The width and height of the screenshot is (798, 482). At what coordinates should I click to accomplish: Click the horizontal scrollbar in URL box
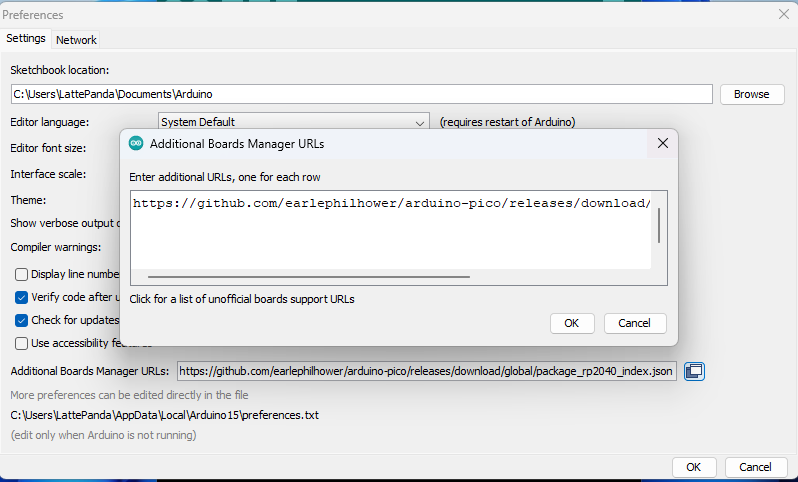pyautogui.click(x=308, y=276)
